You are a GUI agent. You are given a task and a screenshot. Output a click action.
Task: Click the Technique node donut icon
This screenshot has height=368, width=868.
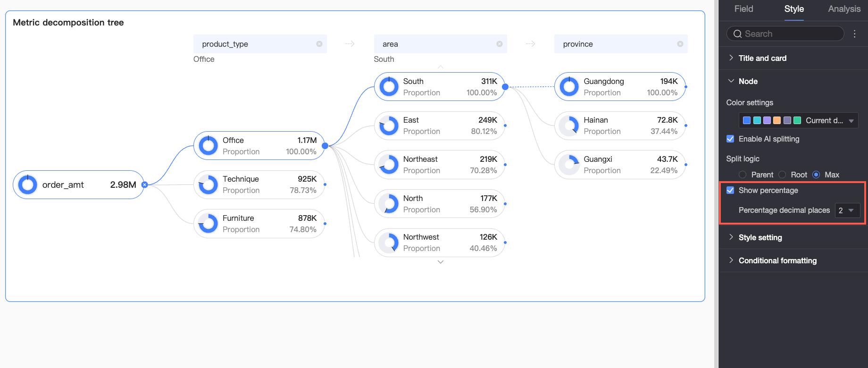[208, 184]
